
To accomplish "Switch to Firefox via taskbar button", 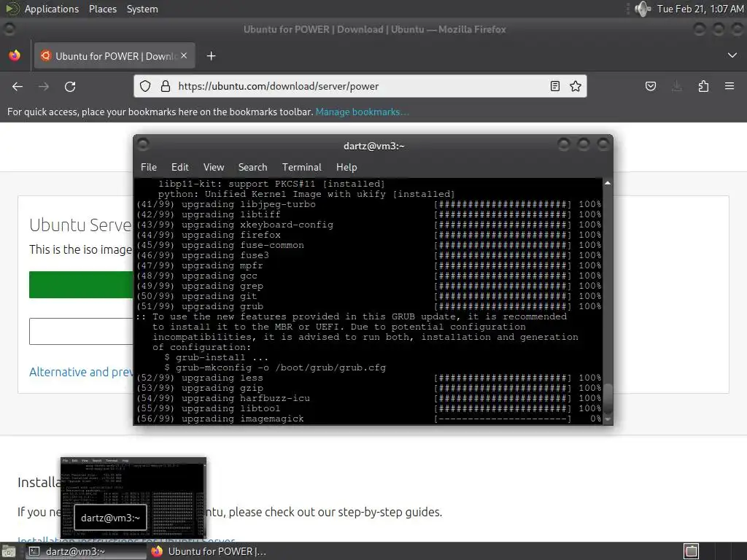I will [x=208, y=551].
